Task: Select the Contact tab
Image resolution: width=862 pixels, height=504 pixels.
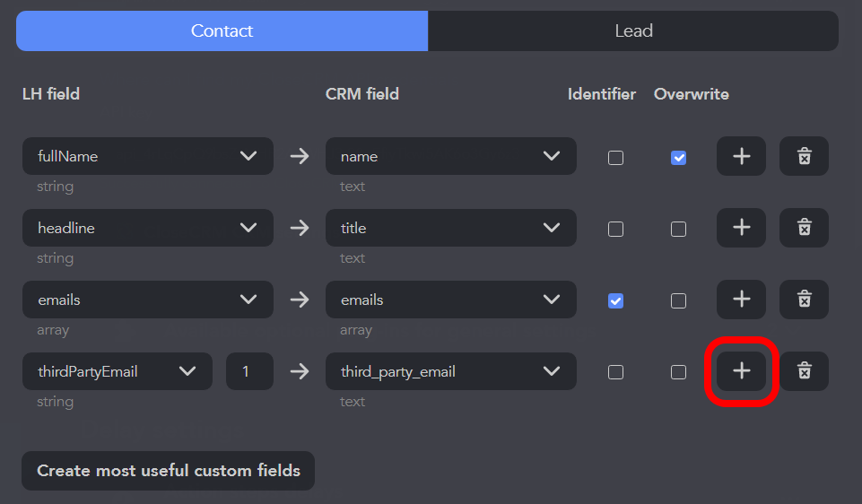Action: [222, 30]
